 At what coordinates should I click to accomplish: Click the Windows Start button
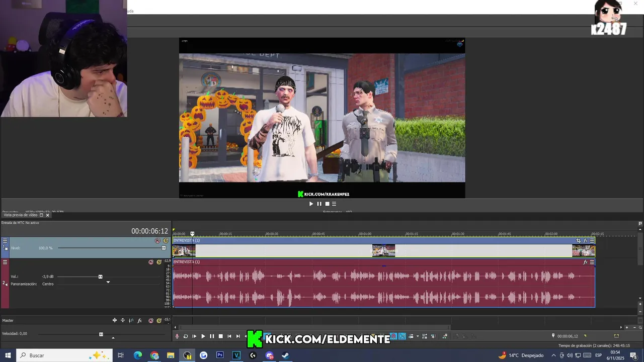(8, 355)
